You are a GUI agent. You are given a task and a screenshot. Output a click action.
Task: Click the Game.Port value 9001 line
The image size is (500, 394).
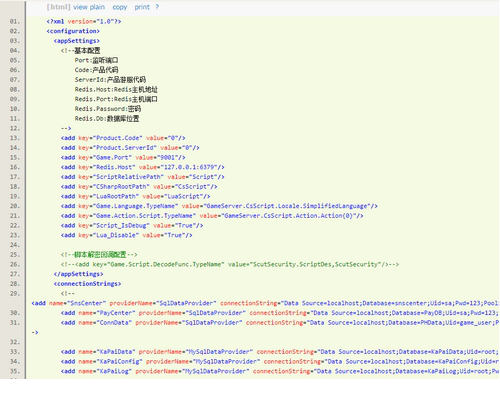coord(123,157)
